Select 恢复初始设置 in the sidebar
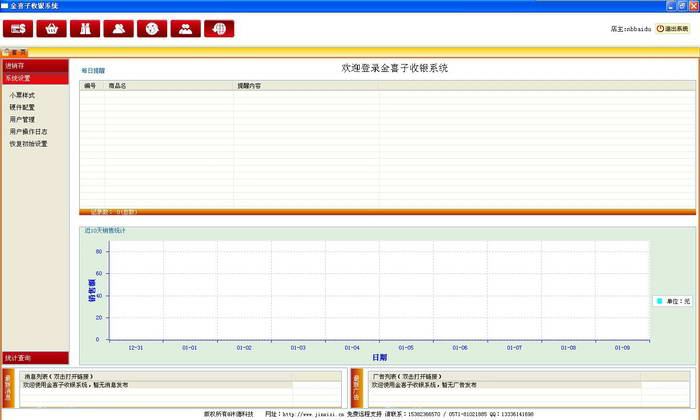 click(29, 144)
